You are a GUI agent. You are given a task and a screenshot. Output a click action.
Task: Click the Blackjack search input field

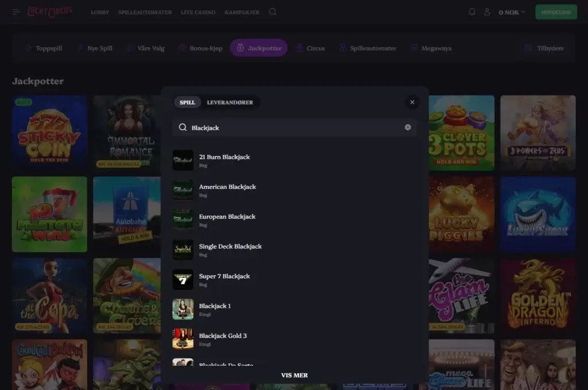(295, 128)
